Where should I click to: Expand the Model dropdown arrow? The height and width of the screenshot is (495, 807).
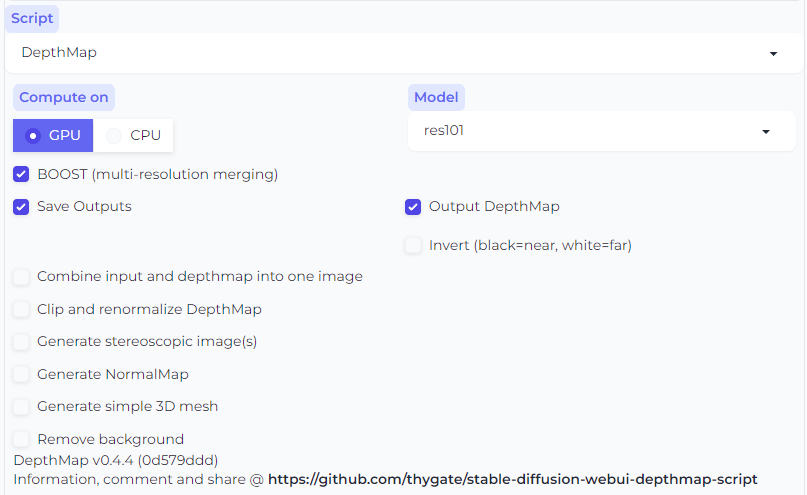pos(766,132)
